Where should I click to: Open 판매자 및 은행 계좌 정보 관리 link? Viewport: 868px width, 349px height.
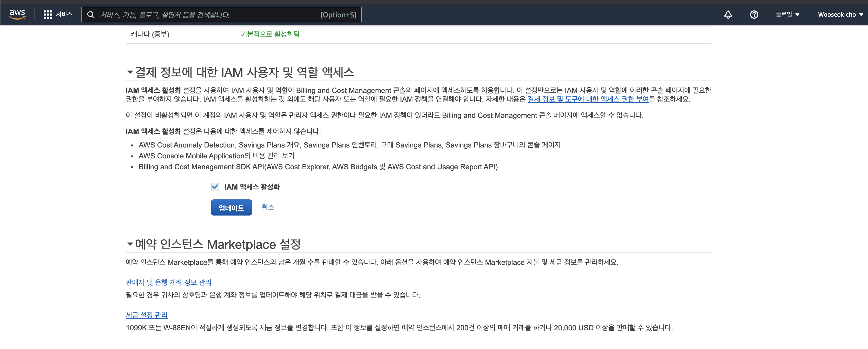click(x=168, y=282)
